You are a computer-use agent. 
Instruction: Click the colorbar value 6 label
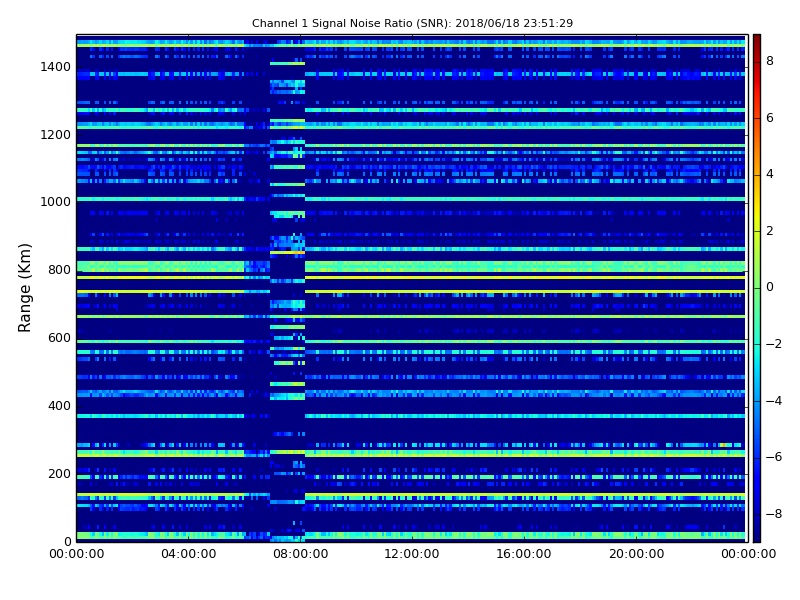coord(770,118)
